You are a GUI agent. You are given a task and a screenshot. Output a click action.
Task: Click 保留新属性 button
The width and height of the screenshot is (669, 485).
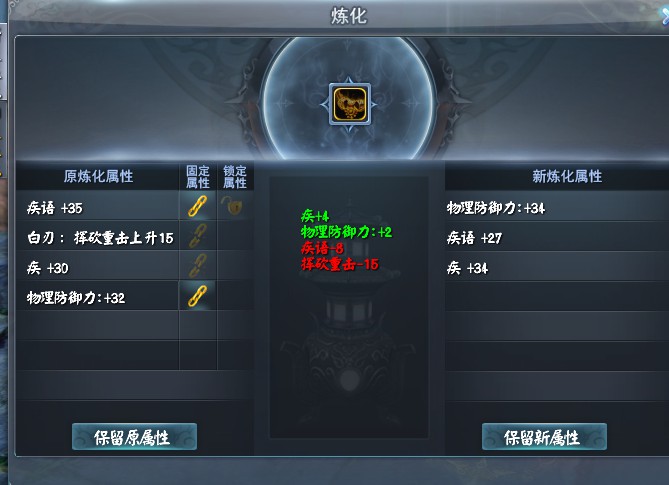click(x=544, y=436)
